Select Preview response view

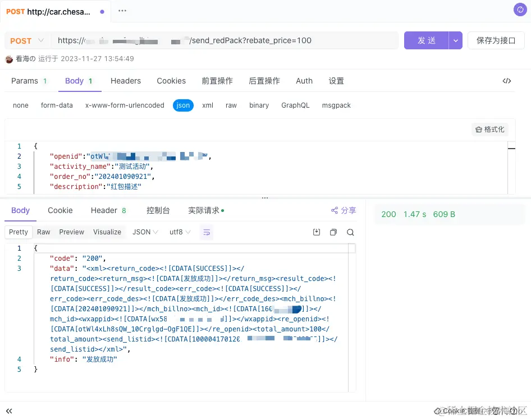pyautogui.click(x=71, y=232)
